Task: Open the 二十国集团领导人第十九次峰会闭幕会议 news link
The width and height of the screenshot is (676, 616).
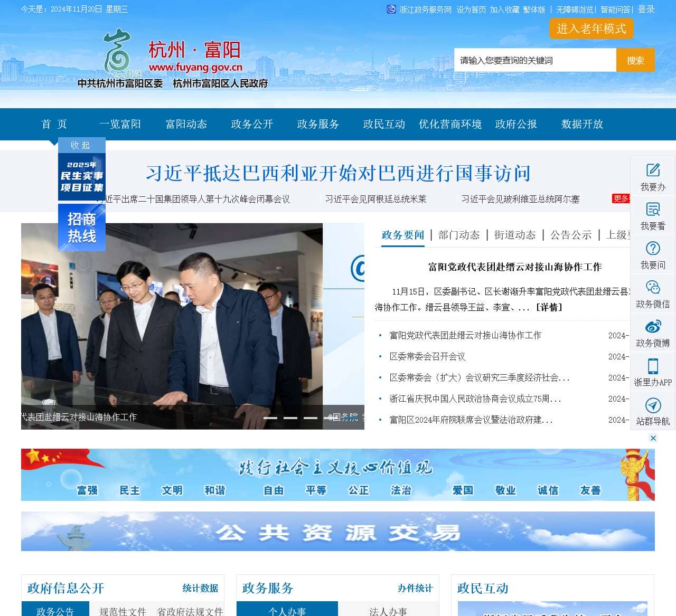Action: point(193,199)
